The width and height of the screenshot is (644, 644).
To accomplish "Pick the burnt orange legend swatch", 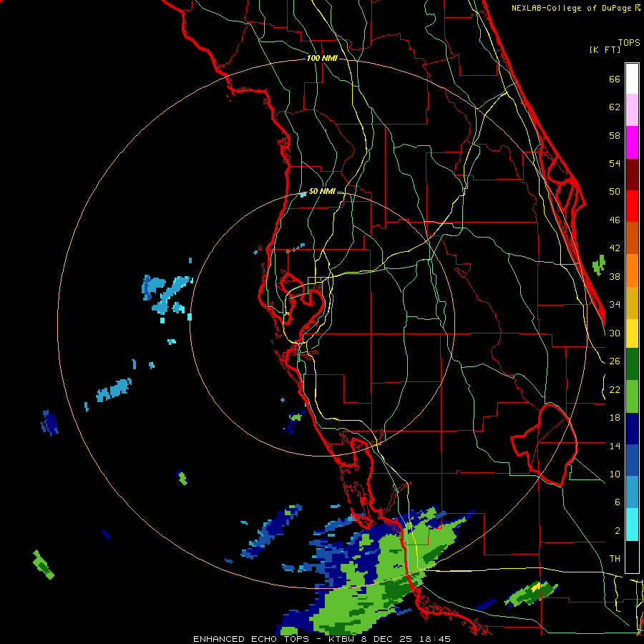I will [x=632, y=238].
